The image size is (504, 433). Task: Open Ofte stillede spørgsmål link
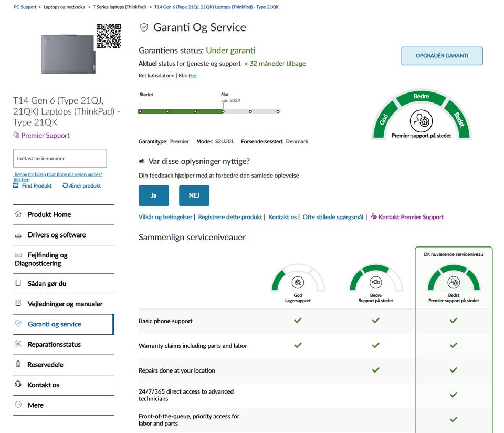point(333,217)
